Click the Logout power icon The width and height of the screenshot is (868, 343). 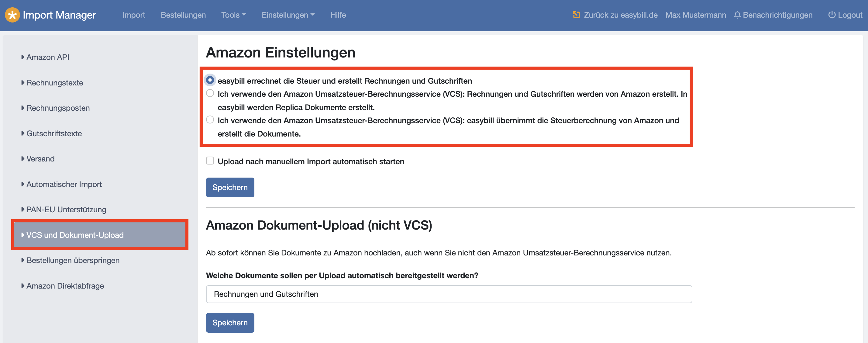(x=832, y=15)
